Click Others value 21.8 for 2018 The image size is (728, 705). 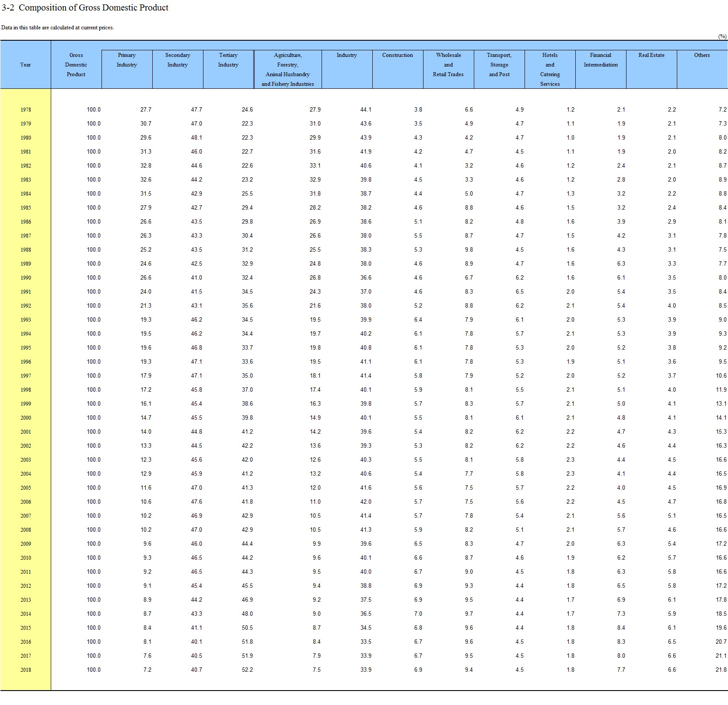coord(721,670)
